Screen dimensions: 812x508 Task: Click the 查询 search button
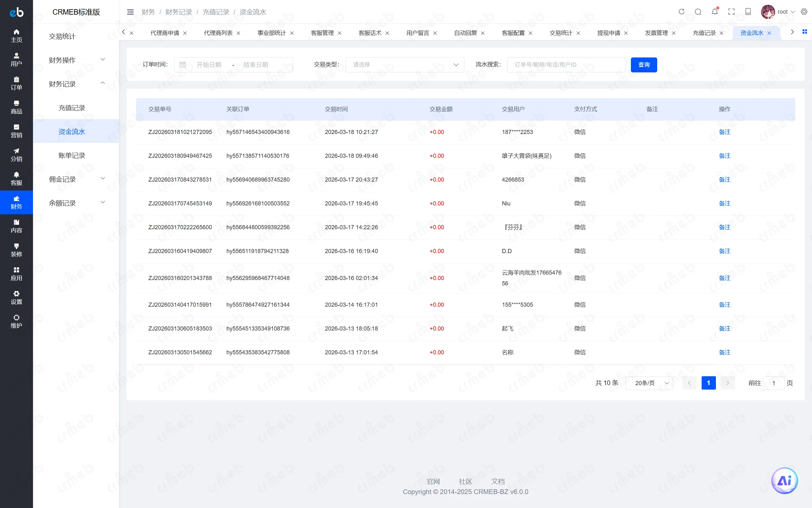644,64
